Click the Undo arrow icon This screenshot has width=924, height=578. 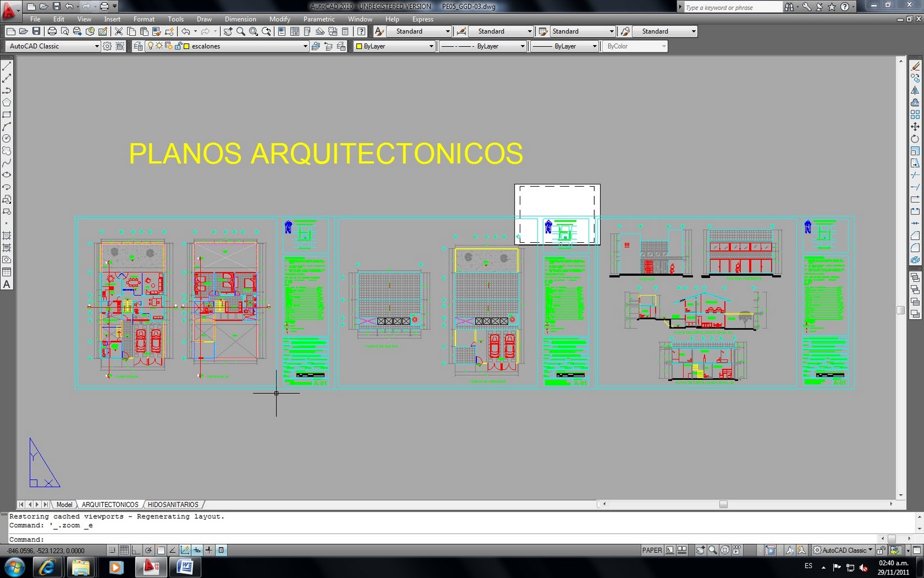click(187, 31)
